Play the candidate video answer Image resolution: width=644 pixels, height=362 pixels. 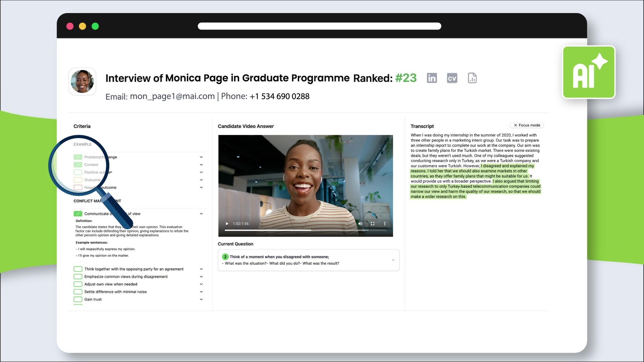[227, 224]
